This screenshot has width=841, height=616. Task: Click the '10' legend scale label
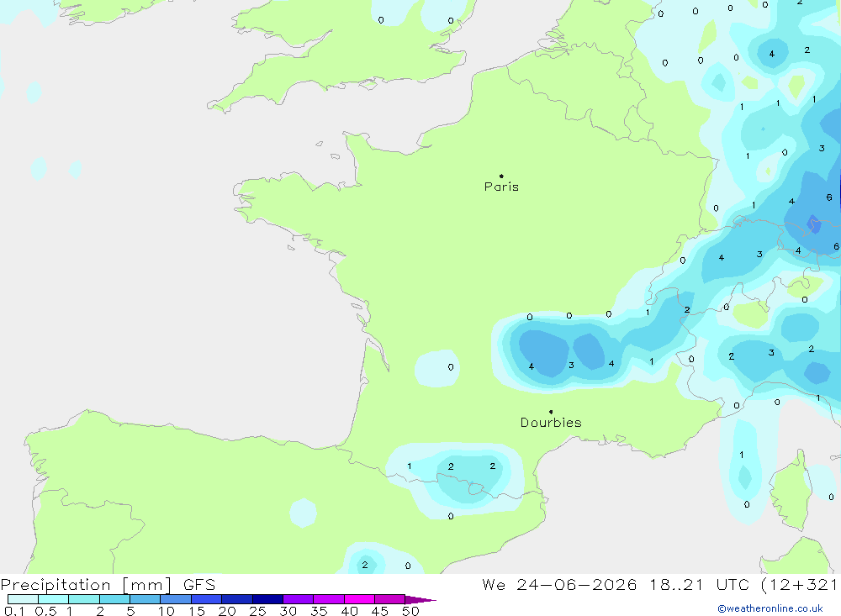pos(167,611)
